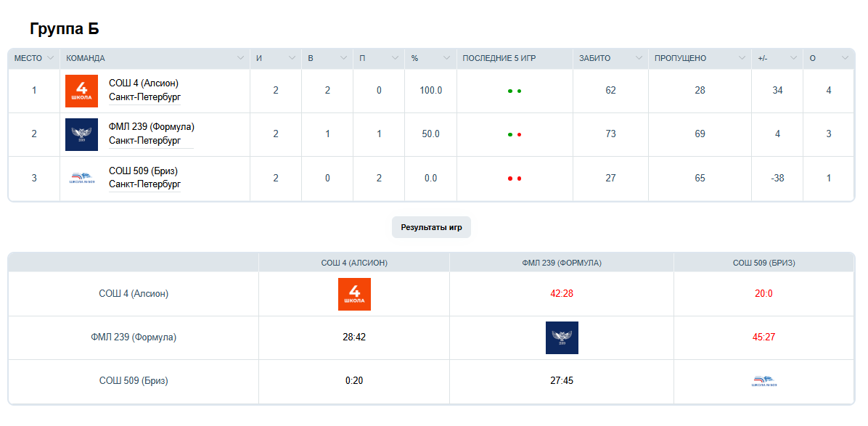Click the red loss dot for ФМЛ 239
The image size is (868, 426).
[x=520, y=135]
